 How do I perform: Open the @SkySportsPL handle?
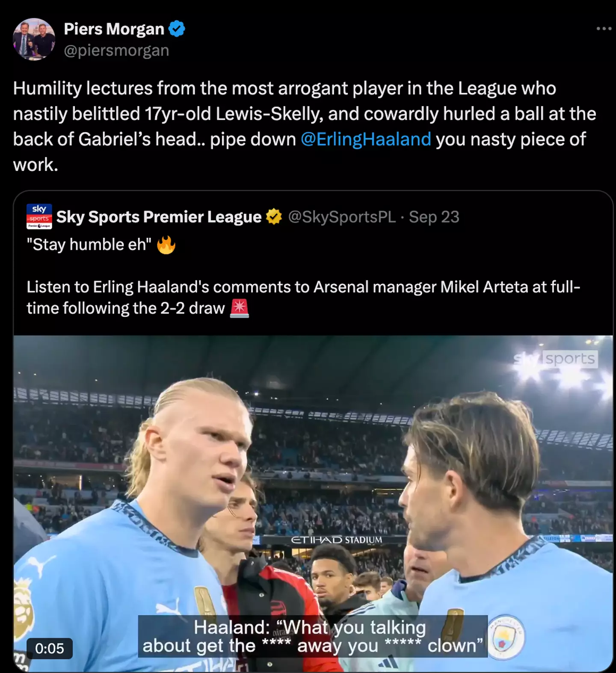342,217
